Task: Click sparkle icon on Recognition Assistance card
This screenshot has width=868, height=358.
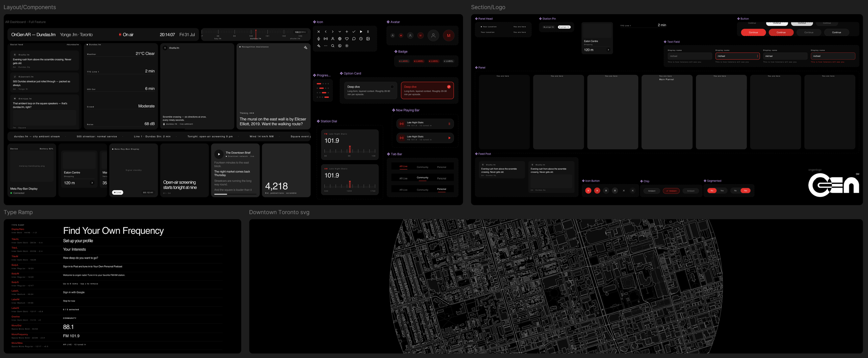Action: (x=306, y=47)
